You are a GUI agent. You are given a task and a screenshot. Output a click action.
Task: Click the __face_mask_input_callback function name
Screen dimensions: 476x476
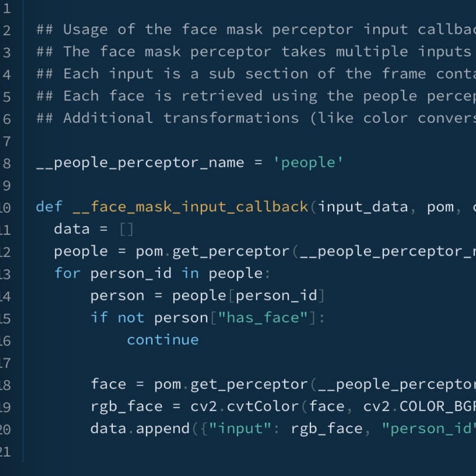pyautogui.click(x=190, y=207)
